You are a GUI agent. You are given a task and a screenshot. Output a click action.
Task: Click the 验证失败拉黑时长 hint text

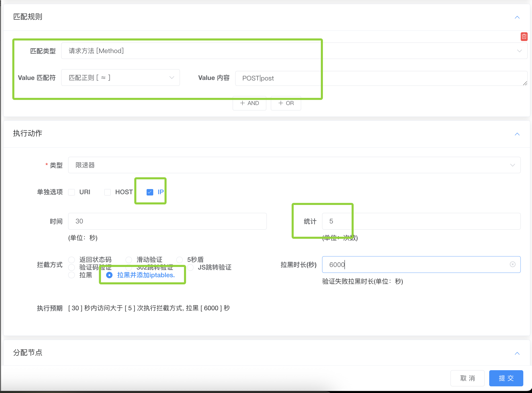tap(363, 281)
